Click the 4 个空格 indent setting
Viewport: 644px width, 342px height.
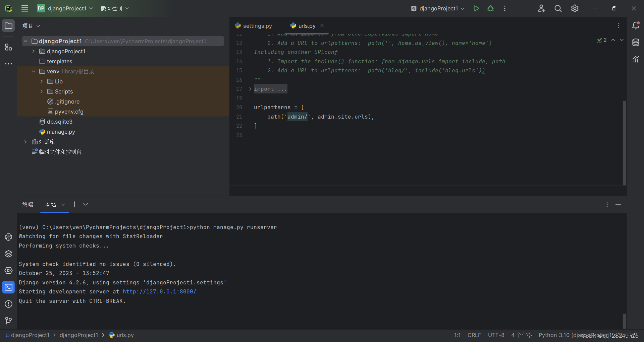pyautogui.click(x=522, y=335)
